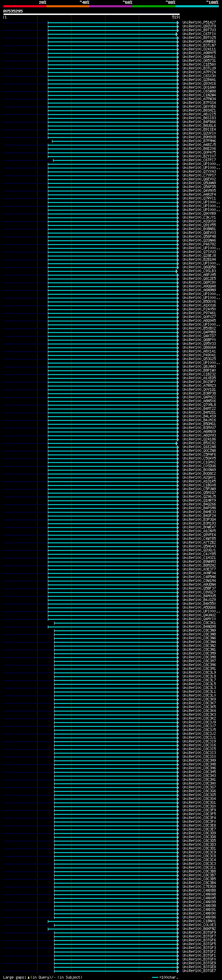Click the green ~80% identity color bar

tap(154, 6)
